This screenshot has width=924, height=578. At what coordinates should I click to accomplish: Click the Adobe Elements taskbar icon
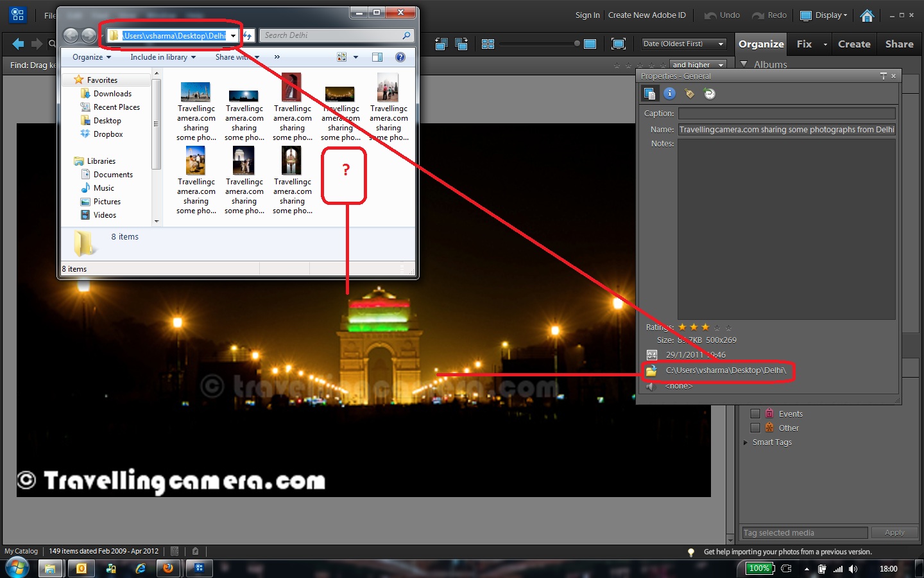pyautogui.click(x=200, y=568)
